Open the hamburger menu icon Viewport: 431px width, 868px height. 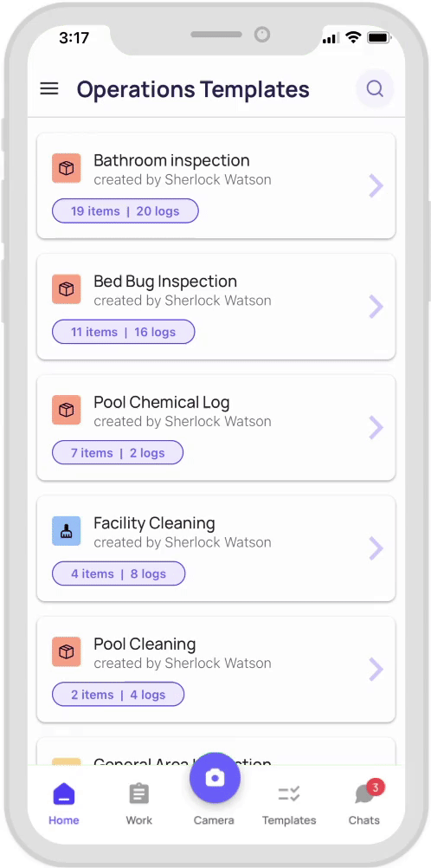coord(49,88)
